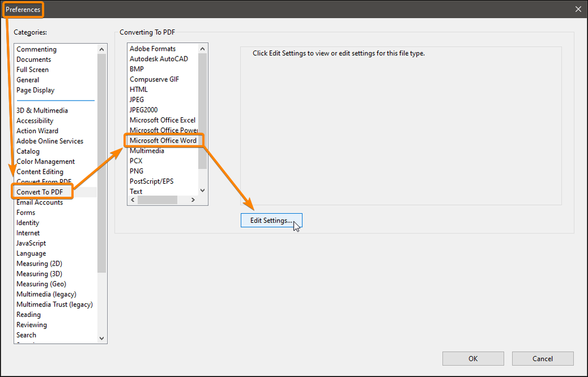Open JavaScript preferences category
588x377 pixels.
(x=31, y=243)
